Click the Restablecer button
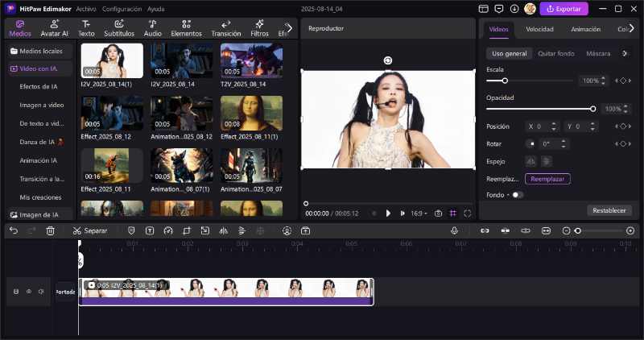The height and width of the screenshot is (340, 644). coord(609,210)
